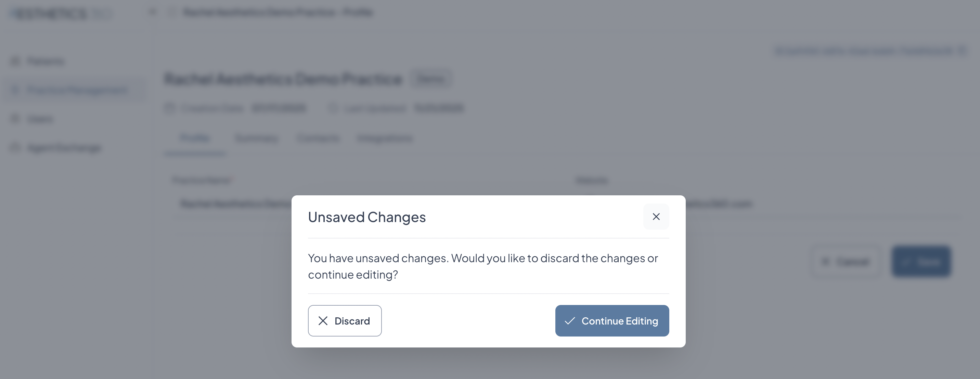The width and height of the screenshot is (980, 379).
Task: Collapse the sidebar using top chevron
Action: [153, 12]
